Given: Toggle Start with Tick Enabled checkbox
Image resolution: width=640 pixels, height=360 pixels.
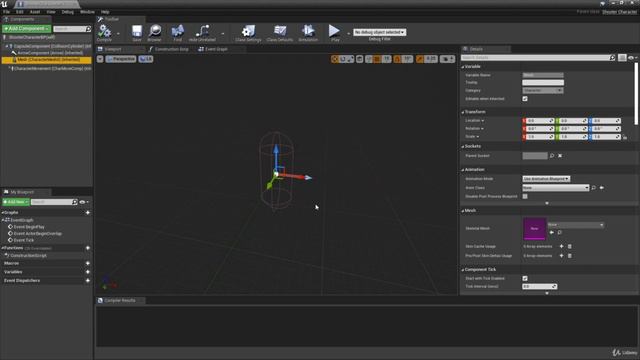Looking at the screenshot, I should tap(525, 278).
